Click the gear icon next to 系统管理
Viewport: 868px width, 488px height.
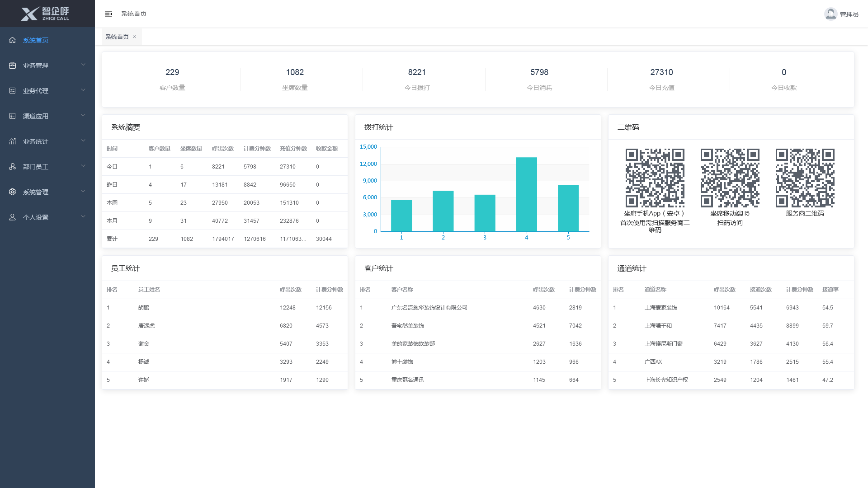13,192
